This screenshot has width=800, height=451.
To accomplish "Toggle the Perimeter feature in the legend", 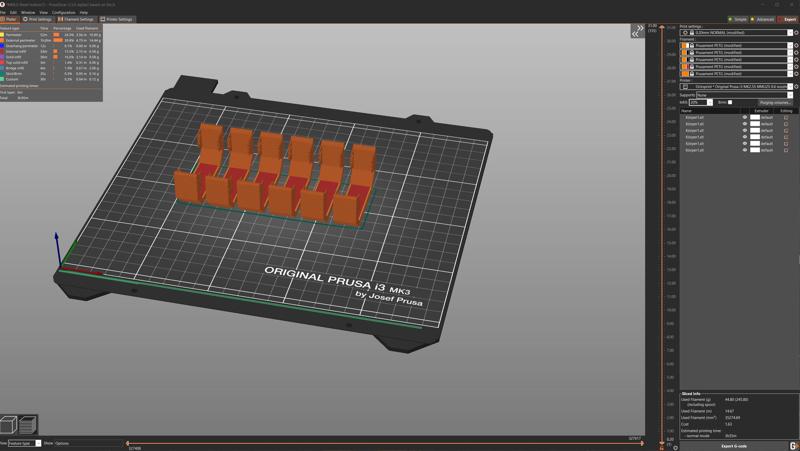I will (14, 35).
